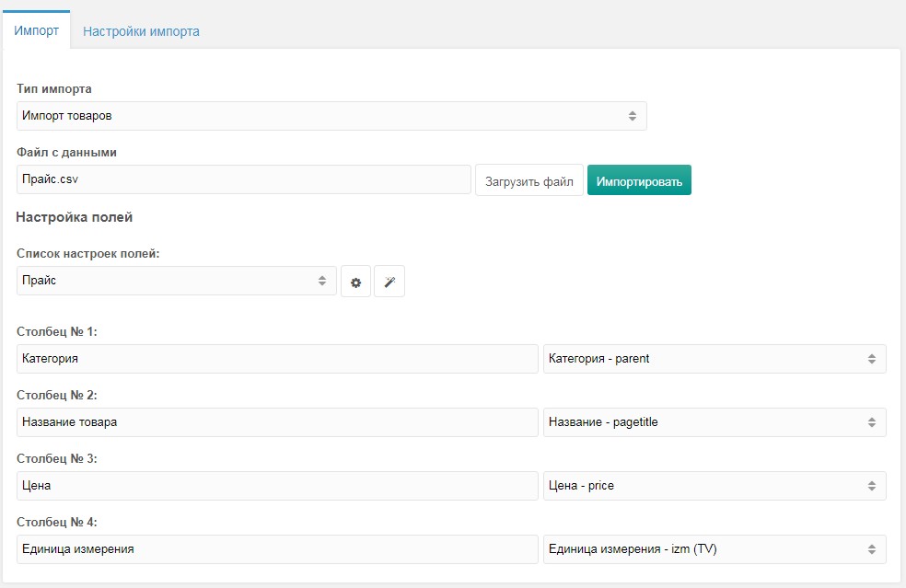
Task: Click the magic wand icon button
Action: tap(389, 282)
